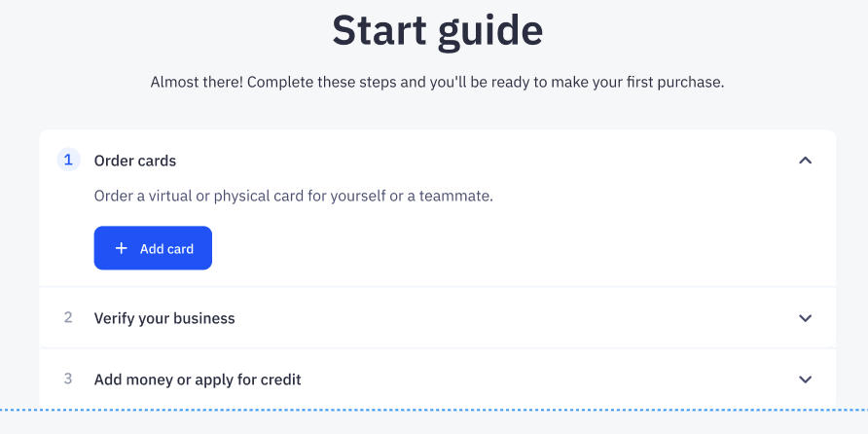Expand Add money or apply for credit chevron
This screenshot has width=868, height=434.
coord(805,380)
